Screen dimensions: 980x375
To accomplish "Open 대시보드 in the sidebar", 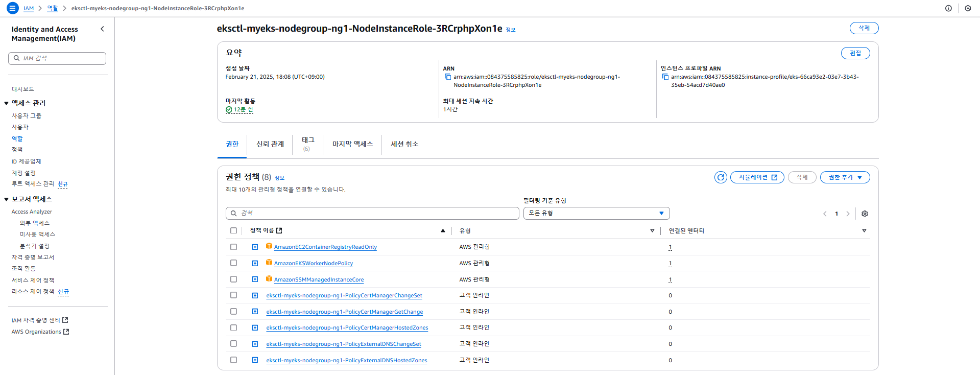I will [23, 89].
